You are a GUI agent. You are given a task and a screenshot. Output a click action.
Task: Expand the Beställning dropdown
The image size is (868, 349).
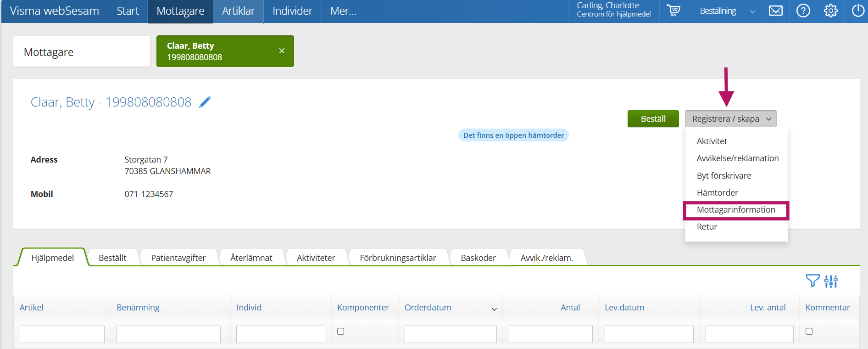point(728,11)
